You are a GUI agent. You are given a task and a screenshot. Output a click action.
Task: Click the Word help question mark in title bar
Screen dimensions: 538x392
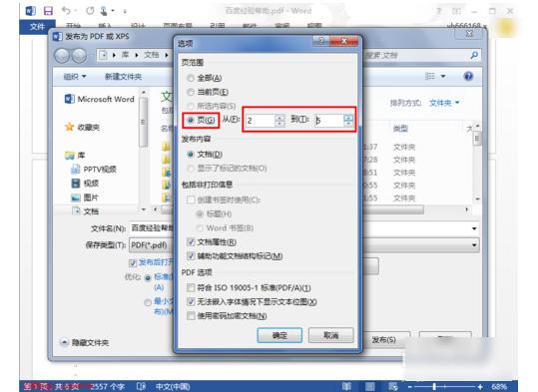(439, 11)
